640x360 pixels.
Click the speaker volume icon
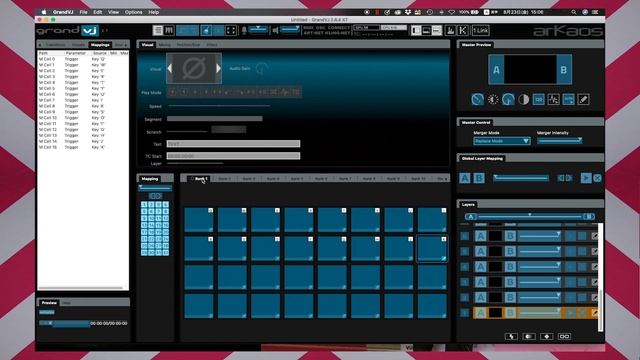276,30
